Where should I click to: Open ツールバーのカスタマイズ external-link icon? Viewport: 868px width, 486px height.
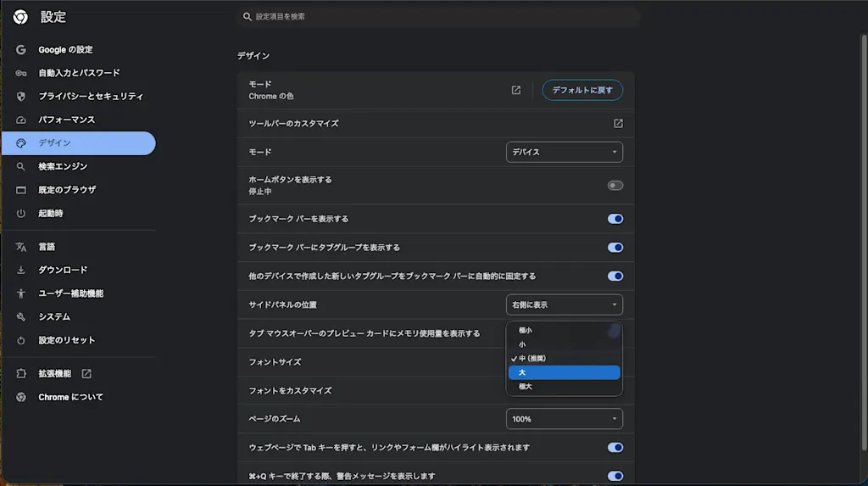618,124
